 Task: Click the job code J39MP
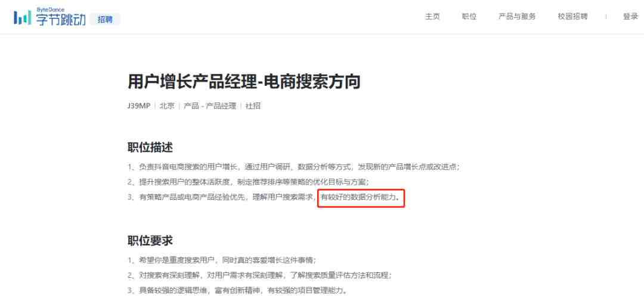click(139, 106)
